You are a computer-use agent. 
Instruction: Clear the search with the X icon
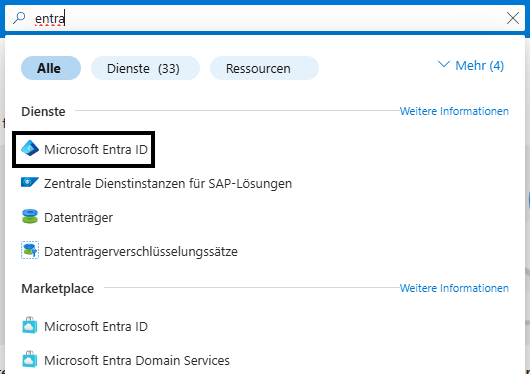[x=513, y=18]
